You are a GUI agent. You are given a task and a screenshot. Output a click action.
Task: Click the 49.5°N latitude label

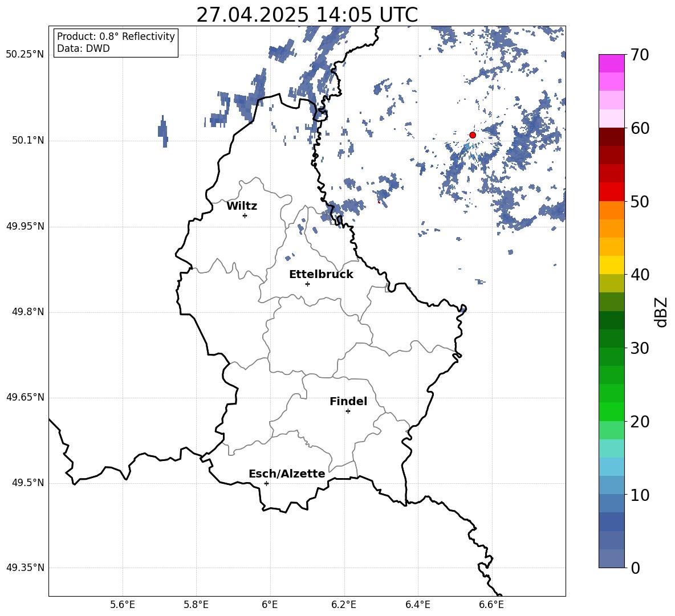tap(28, 483)
